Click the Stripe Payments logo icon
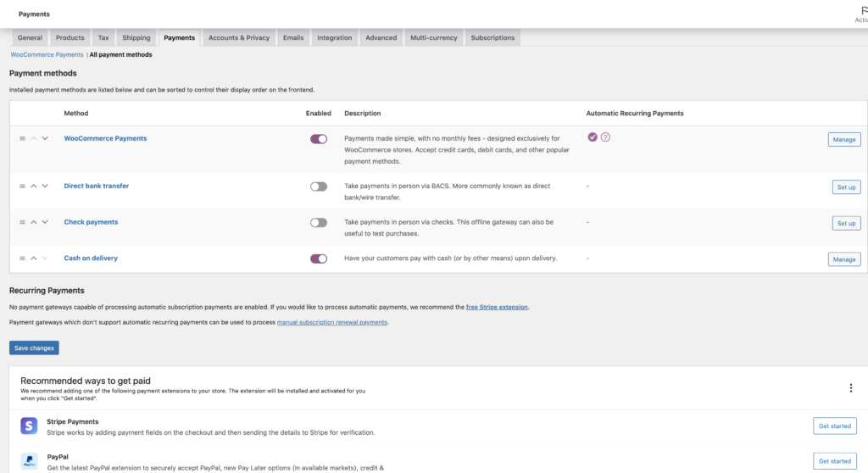The width and height of the screenshot is (868, 473). point(29,426)
